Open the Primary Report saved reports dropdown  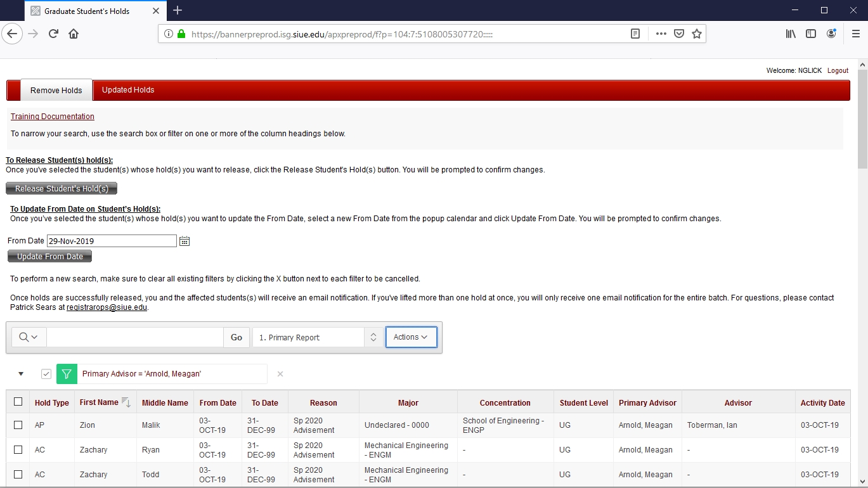[317, 337]
